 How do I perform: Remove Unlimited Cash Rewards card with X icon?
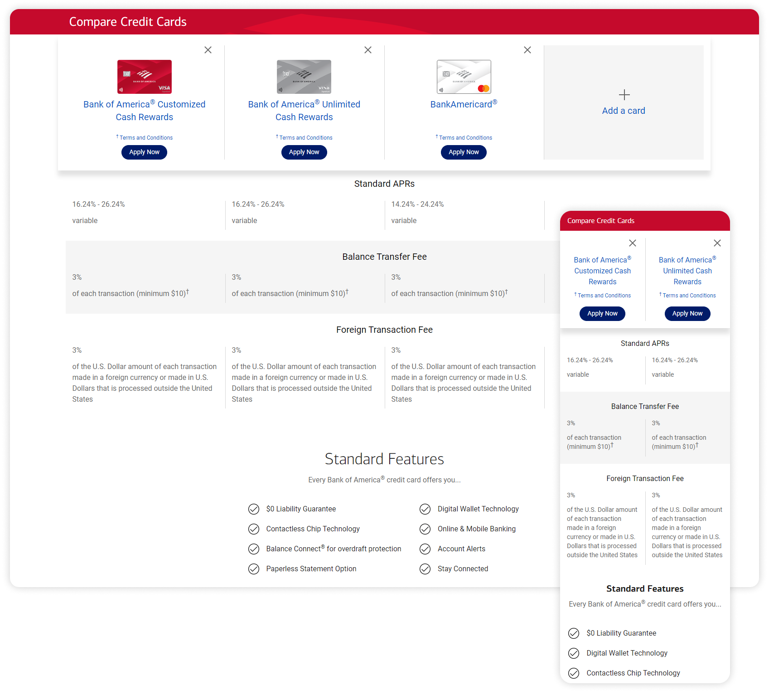(368, 50)
